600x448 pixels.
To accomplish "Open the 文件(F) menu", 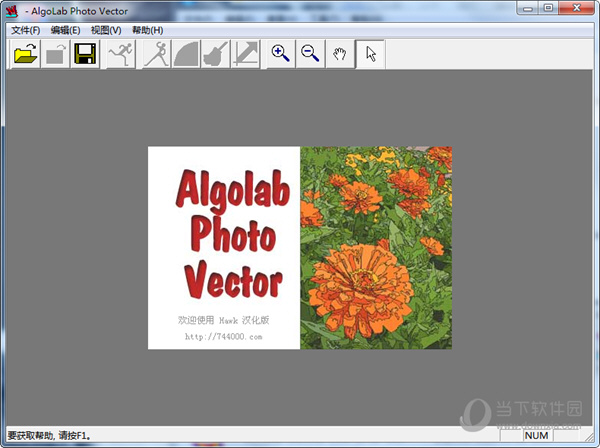I will coord(25,30).
